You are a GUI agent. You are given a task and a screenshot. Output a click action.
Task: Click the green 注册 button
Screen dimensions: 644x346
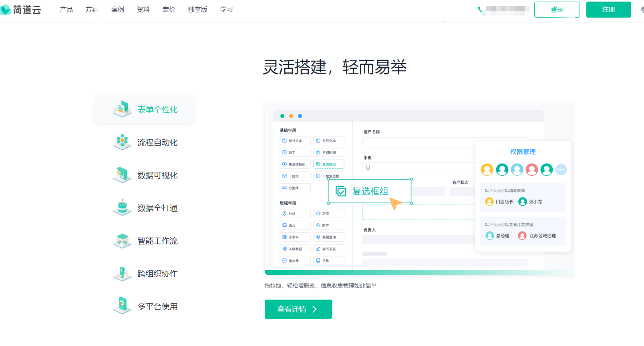(608, 10)
